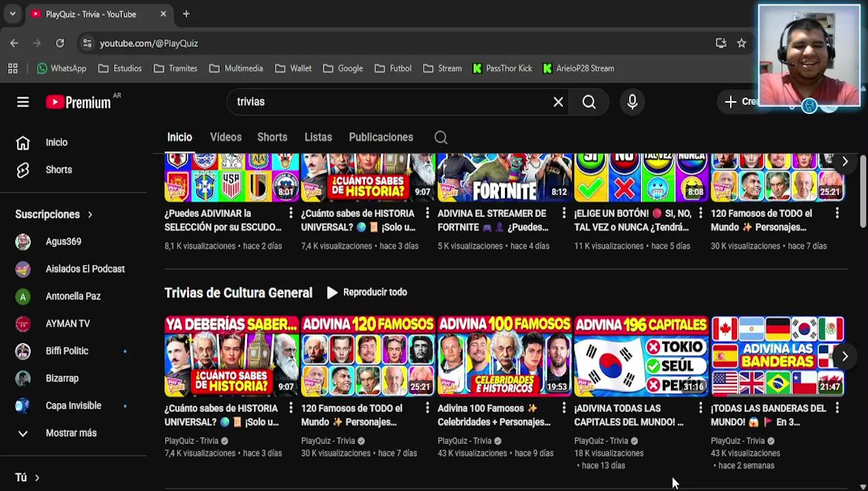
Task: Switch to the Publicaciones channel tab
Action: point(381,137)
